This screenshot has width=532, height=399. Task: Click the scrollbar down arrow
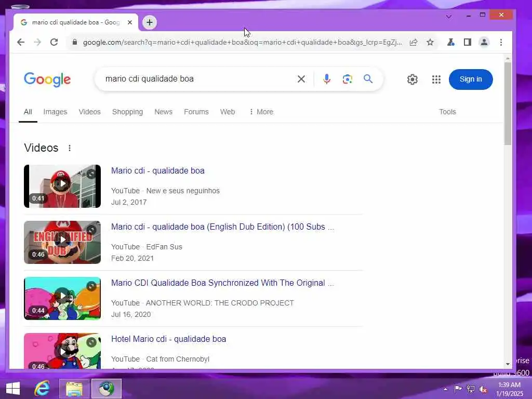508,364
